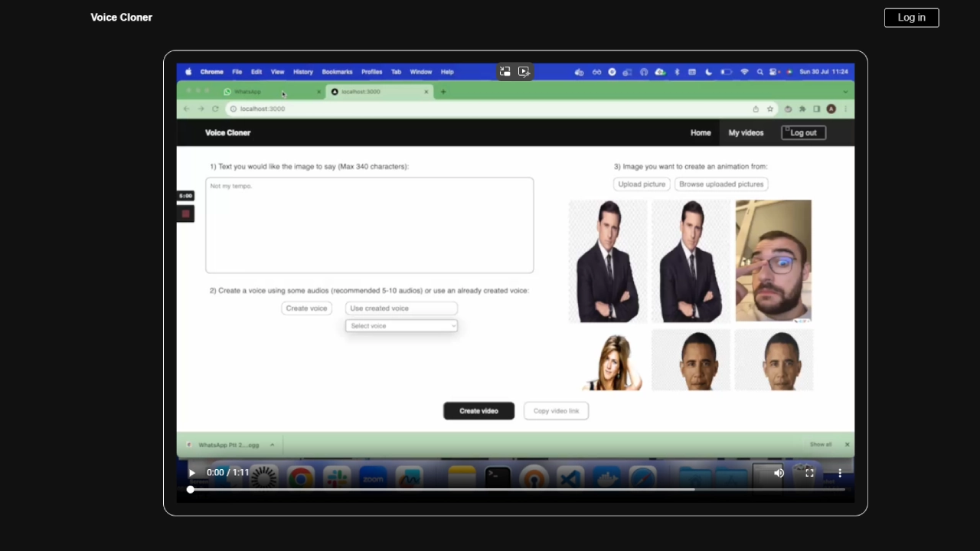The width and height of the screenshot is (980, 551).
Task: Mute the video with the speaker icon
Action: [x=779, y=473]
